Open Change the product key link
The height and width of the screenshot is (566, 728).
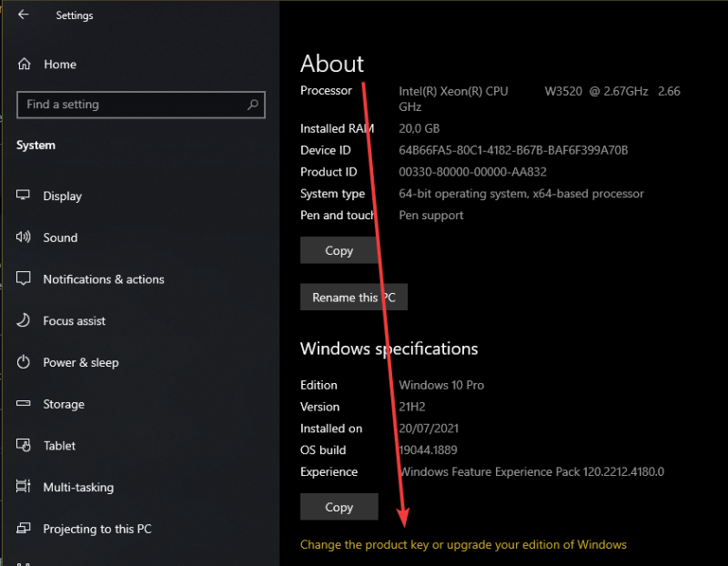[463, 544]
